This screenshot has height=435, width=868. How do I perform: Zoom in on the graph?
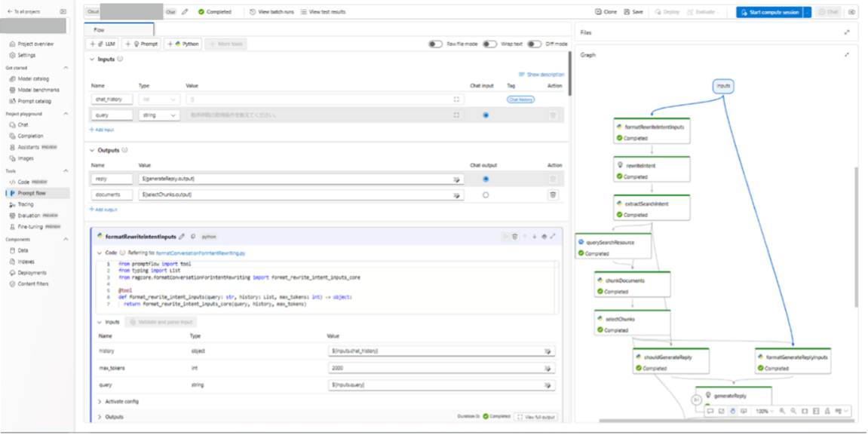[782, 411]
